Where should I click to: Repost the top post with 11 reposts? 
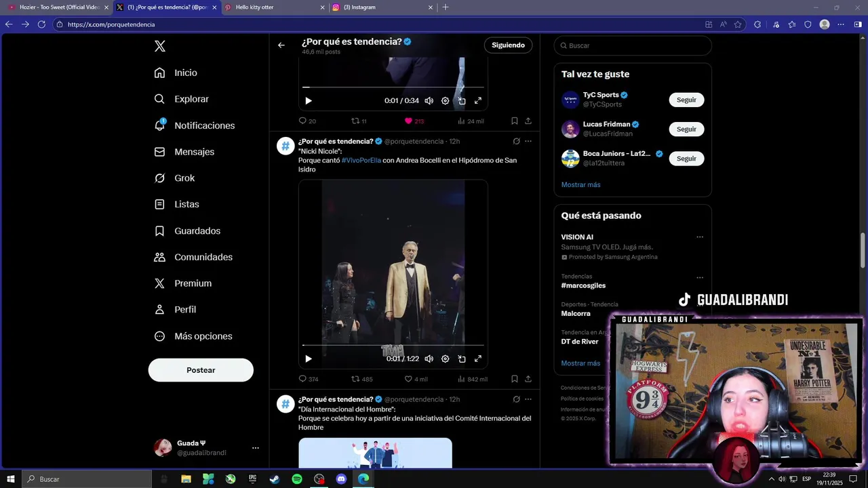[359, 121]
